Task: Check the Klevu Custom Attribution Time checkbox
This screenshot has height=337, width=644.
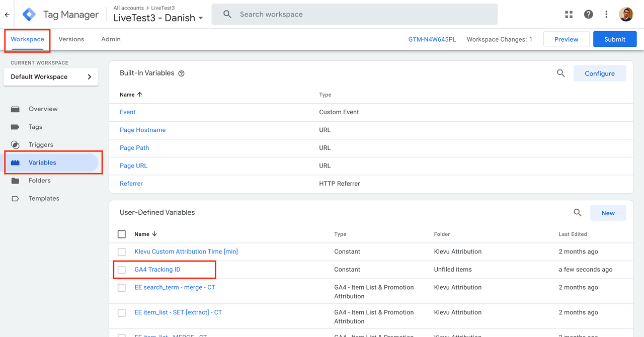Action: pos(122,252)
